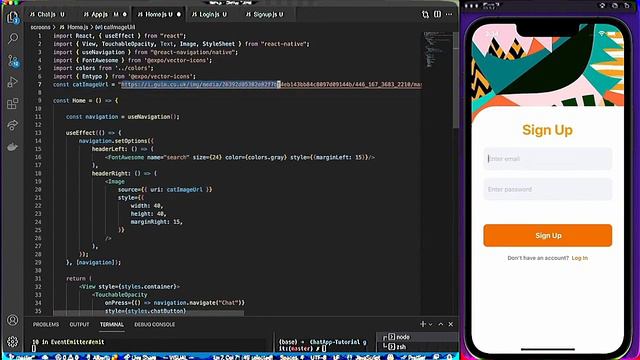The height and width of the screenshot is (360, 640).
Task: Open the Extensions view
Action: click(13, 104)
